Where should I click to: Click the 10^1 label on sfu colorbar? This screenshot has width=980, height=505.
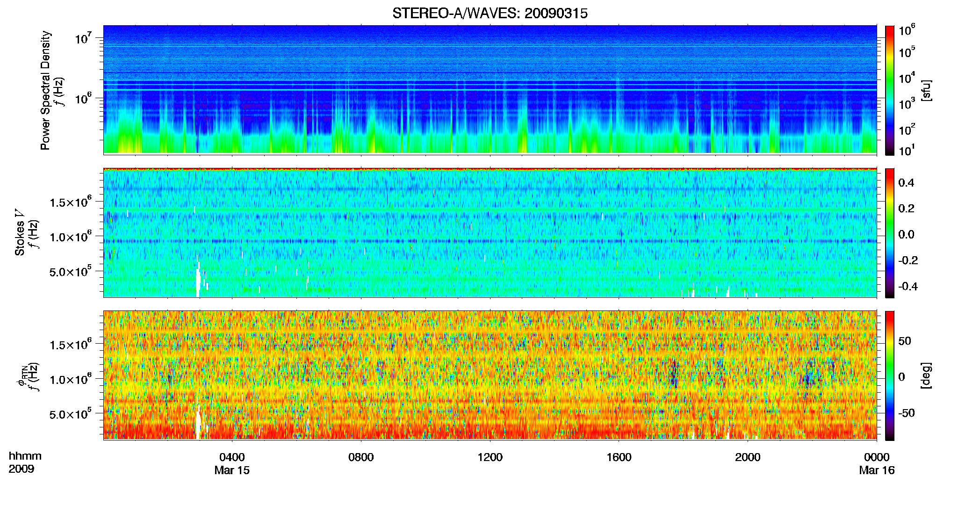[x=907, y=151]
